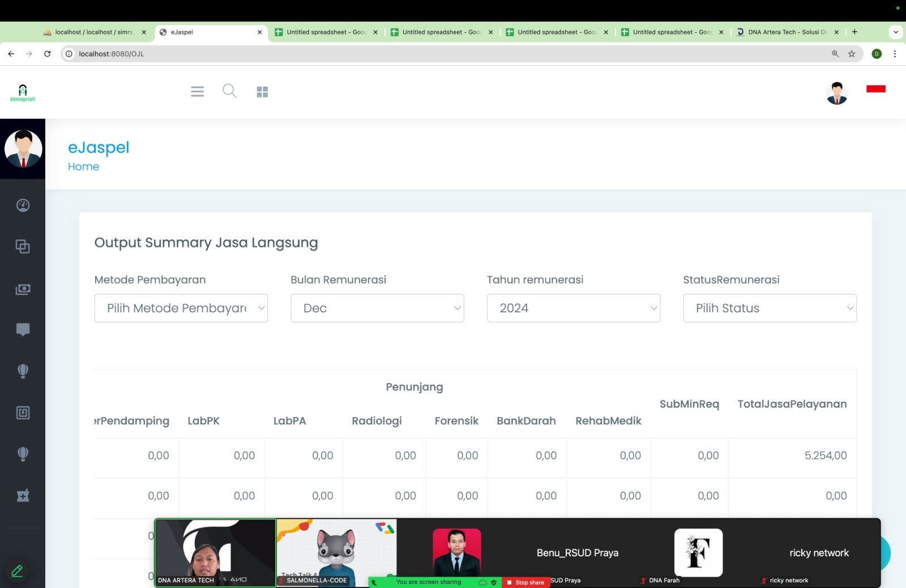Open the StatusRemunerasi Pilih Status dropdown

pyautogui.click(x=770, y=308)
